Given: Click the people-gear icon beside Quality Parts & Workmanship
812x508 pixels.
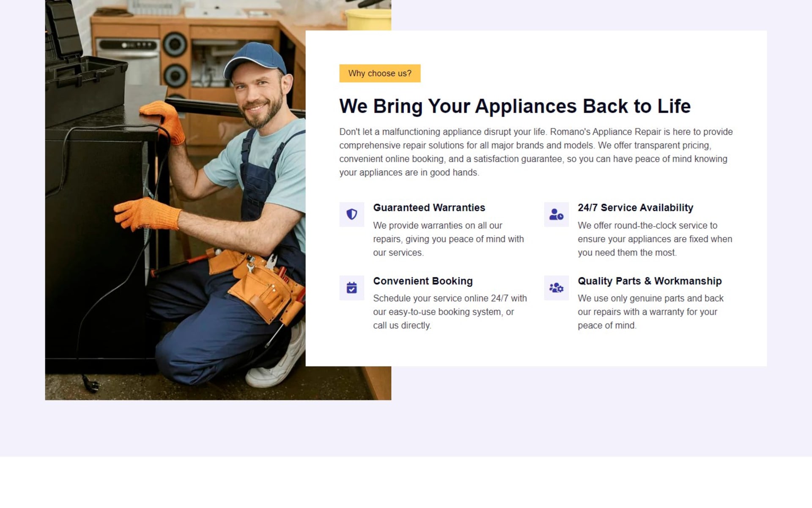Looking at the screenshot, I should click(556, 288).
